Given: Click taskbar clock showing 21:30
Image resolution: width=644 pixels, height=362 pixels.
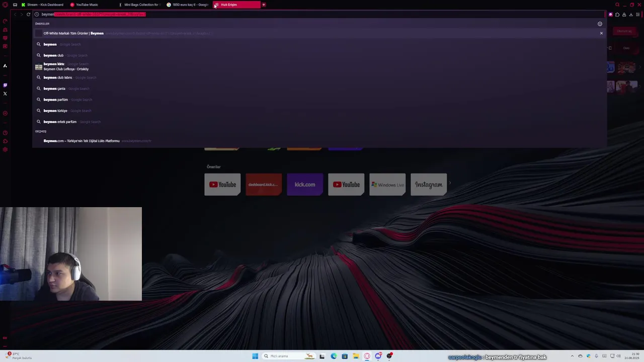Looking at the screenshot, I should pyautogui.click(x=631, y=356).
